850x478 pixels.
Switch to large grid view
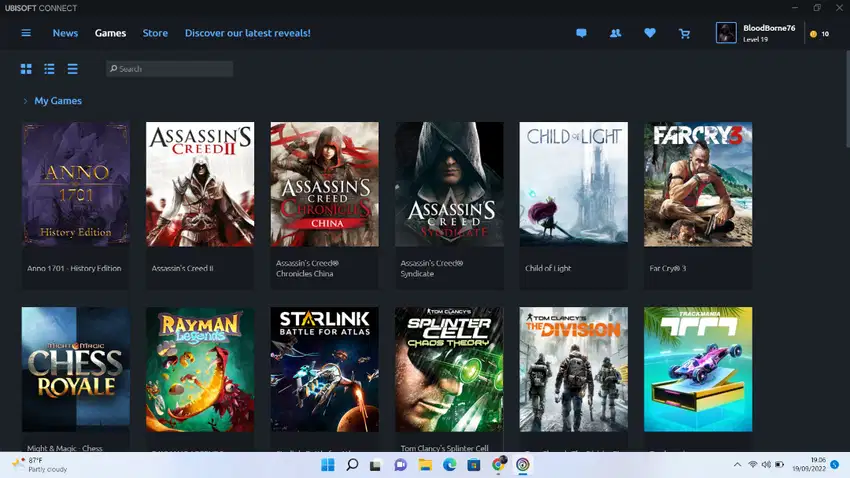coord(26,69)
